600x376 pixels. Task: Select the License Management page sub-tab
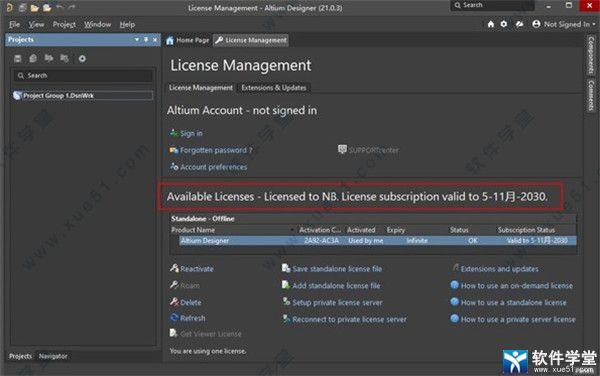click(201, 88)
